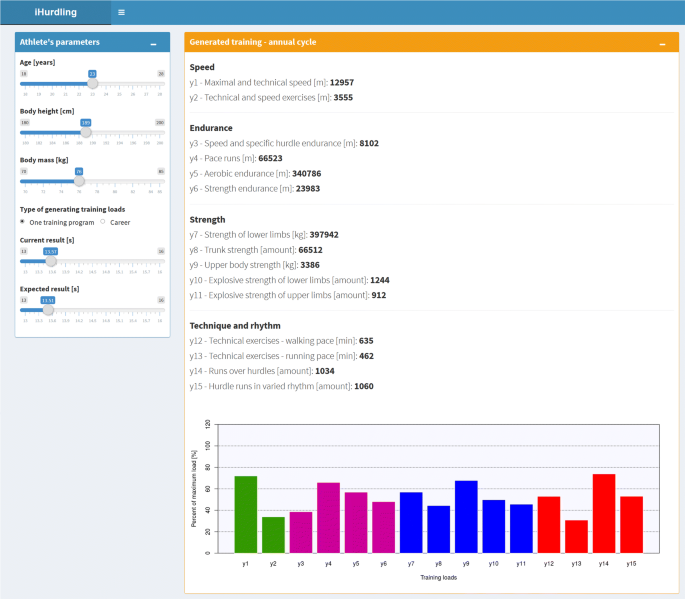Click the blue y9 bar in the chart

(466, 517)
